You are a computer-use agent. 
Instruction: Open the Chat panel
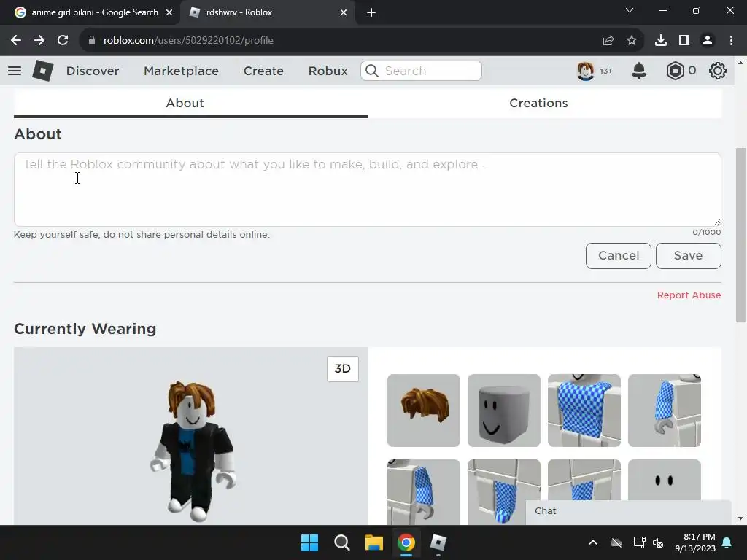pos(628,511)
